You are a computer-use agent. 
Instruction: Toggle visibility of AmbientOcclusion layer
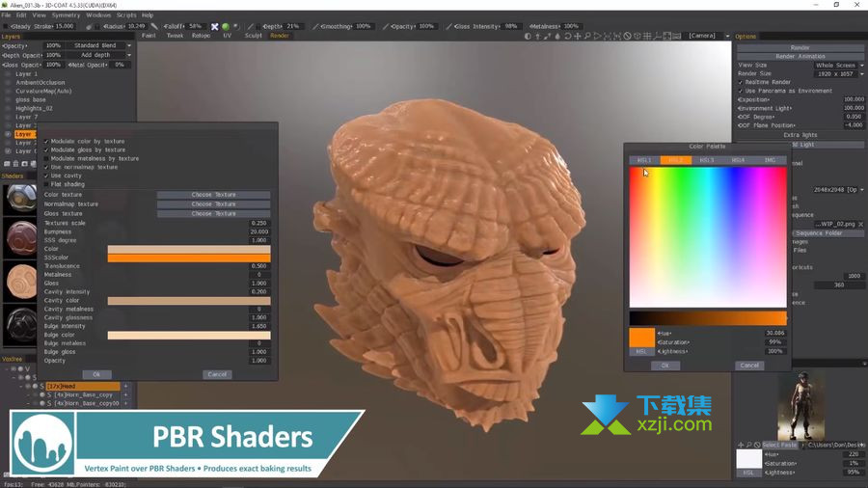8,82
